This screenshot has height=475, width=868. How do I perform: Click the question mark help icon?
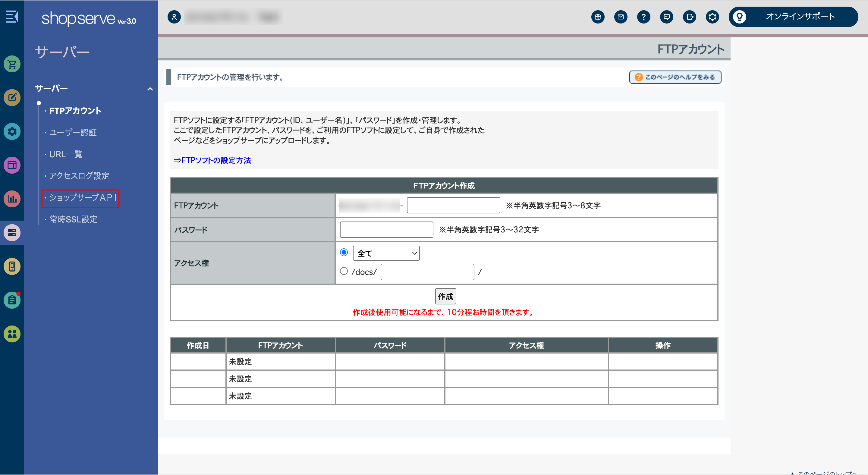(x=643, y=17)
